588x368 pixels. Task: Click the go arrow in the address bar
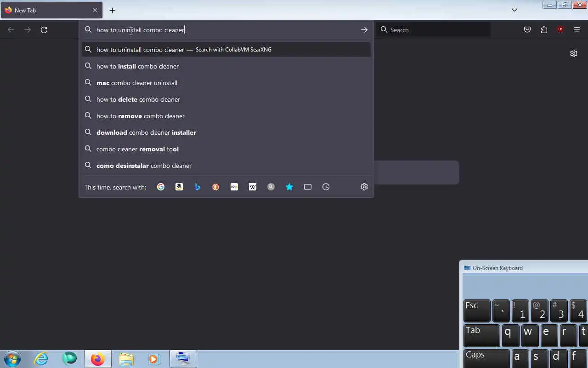[x=364, y=30]
